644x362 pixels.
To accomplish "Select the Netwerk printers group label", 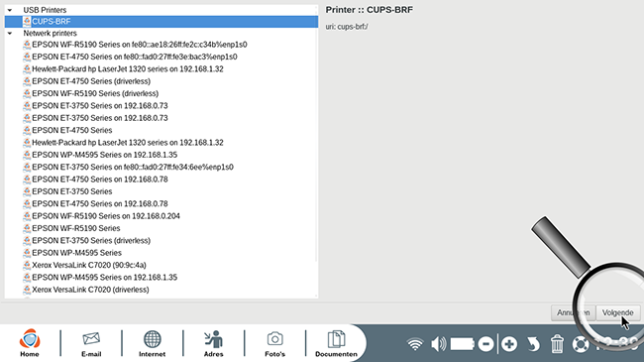I will click(51, 34).
